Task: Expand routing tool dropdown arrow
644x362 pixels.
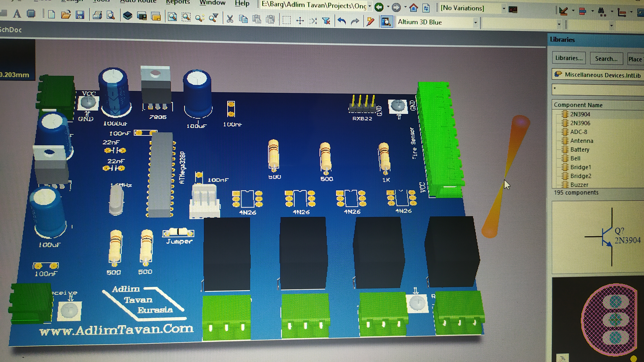Action: 573,11
